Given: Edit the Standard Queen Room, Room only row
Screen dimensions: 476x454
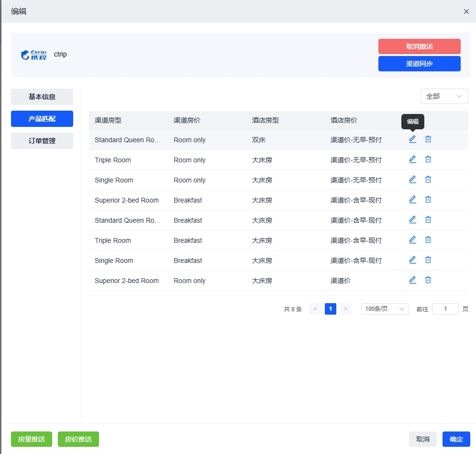Looking at the screenshot, I should pos(412,139).
